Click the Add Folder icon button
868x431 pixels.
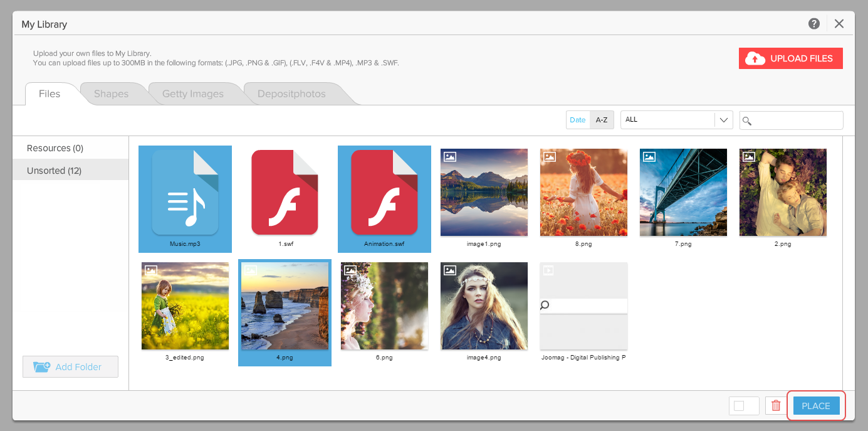42,367
